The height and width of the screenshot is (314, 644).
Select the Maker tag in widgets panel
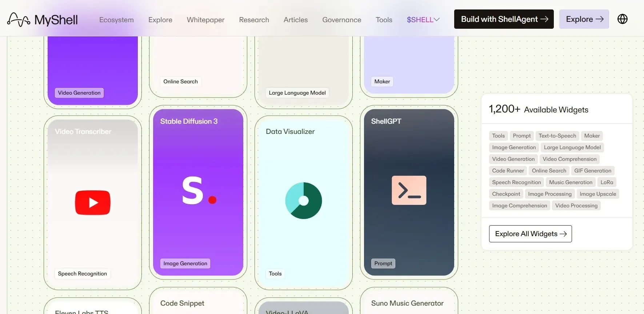(592, 136)
